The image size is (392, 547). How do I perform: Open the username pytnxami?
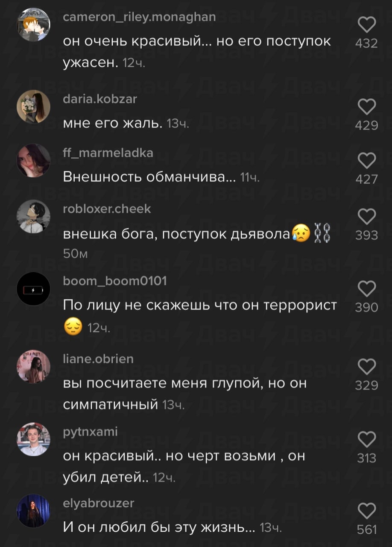[90, 432]
